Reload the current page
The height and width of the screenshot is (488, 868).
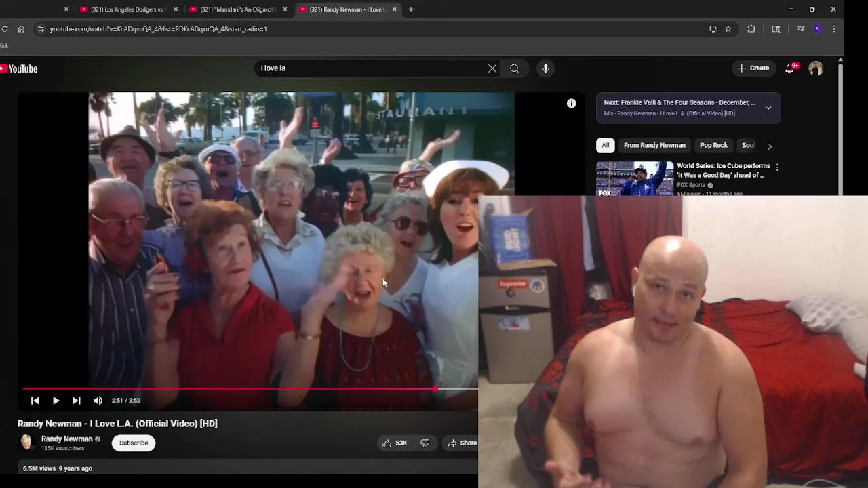pos(5,29)
